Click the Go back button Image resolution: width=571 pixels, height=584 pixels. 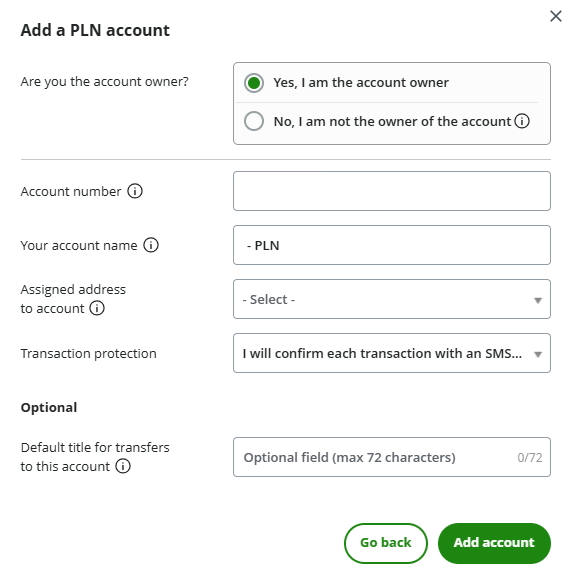click(386, 543)
